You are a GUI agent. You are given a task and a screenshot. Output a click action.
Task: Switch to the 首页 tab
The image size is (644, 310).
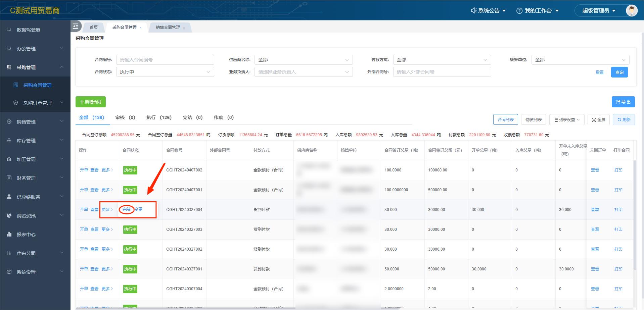click(x=94, y=28)
